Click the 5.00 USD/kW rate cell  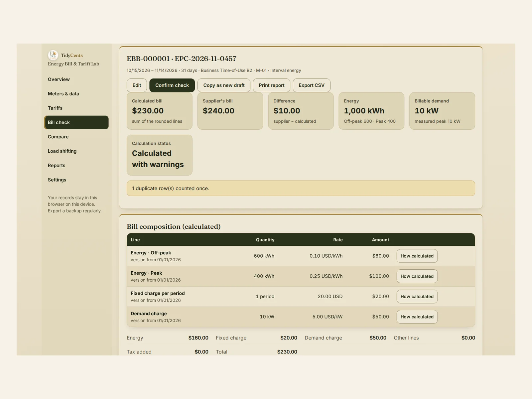[328, 317]
